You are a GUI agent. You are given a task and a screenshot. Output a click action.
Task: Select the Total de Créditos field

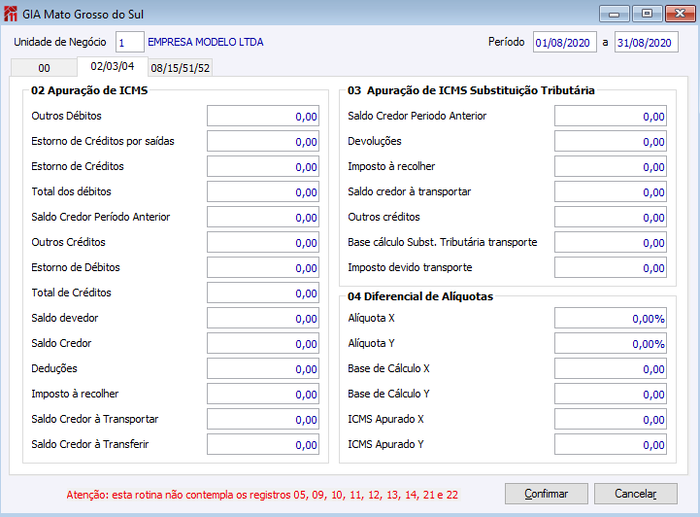263,293
